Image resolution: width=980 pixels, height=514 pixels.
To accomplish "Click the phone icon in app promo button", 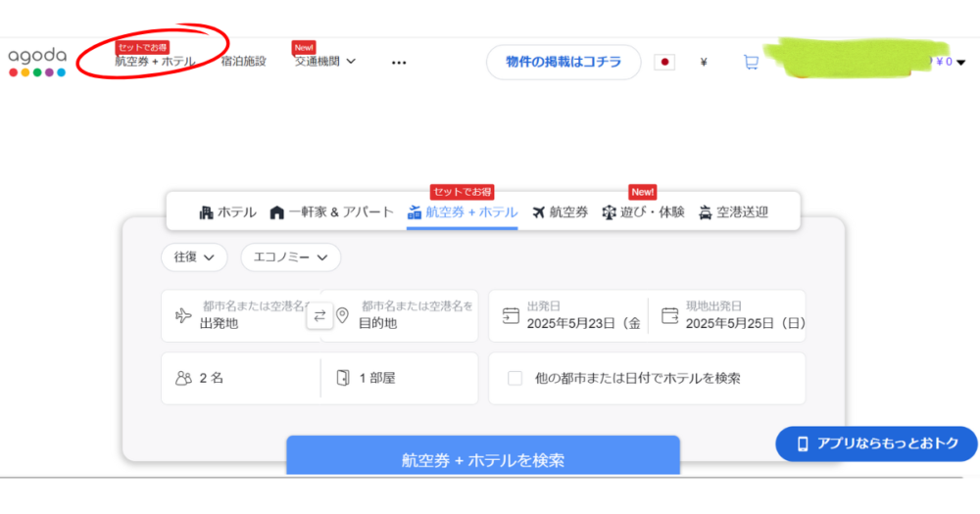I will pyautogui.click(x=803, y=444).
